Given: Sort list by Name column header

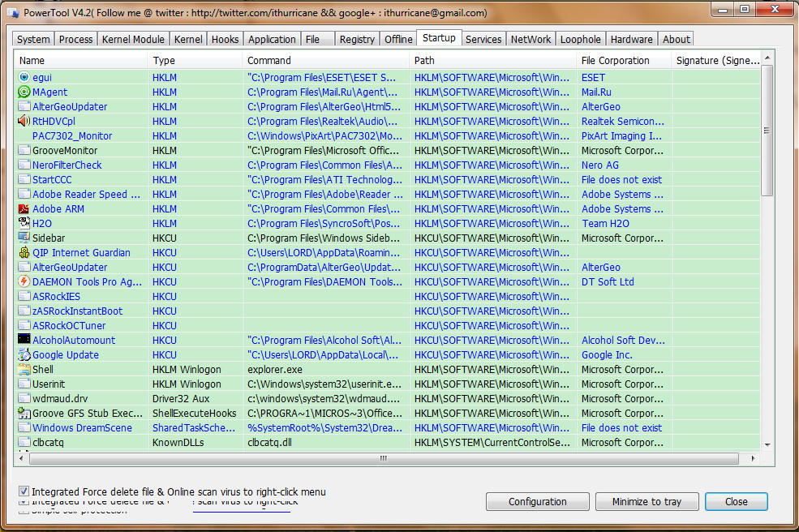Looking at the screenshot, I should (x=80, y=60).
